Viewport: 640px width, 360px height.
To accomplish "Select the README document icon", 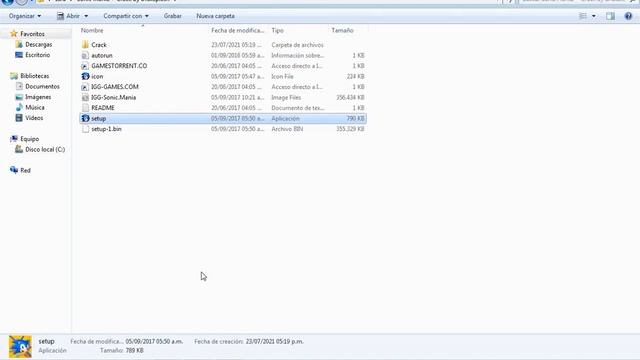I will coord(85,108).
